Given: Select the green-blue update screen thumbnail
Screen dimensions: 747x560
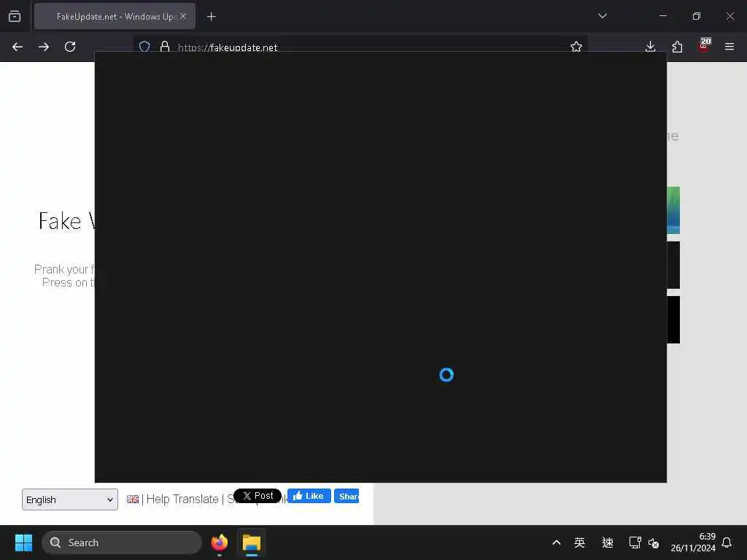Looking at the screenshot, I should click(673, 211).
